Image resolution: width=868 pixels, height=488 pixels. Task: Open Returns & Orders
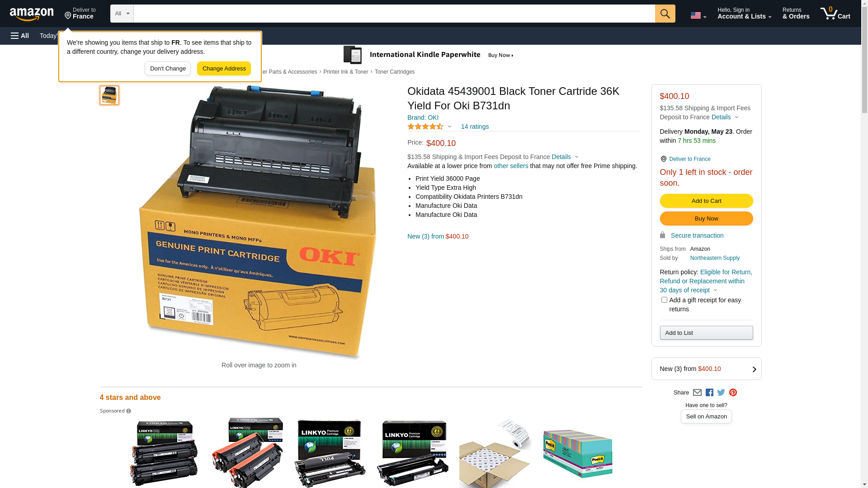pyautogui.click(x=796, y=14)
